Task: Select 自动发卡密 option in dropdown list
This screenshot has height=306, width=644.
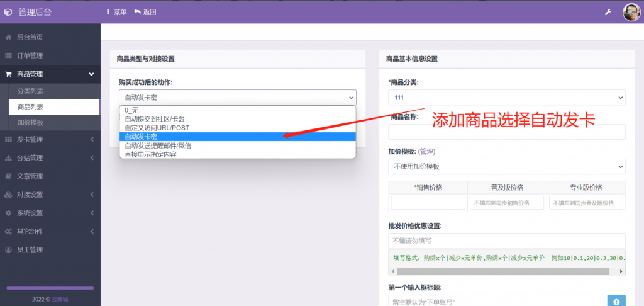Action: [x=237, y=137]
